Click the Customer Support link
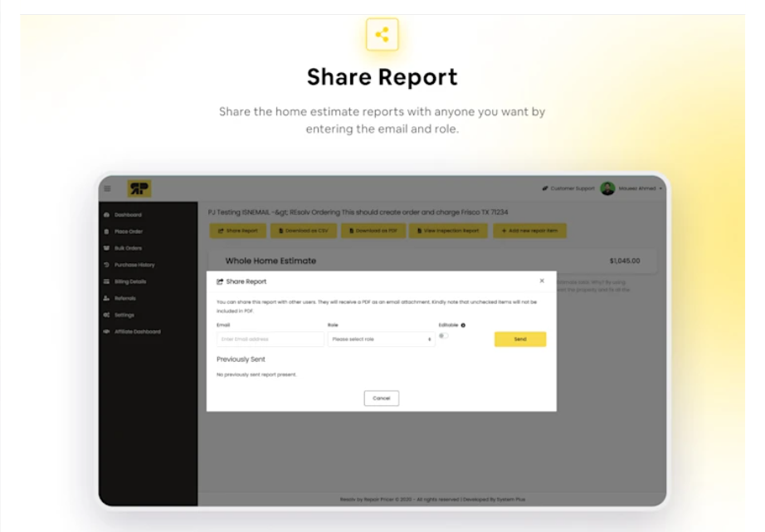 click(x=573, y=188)
